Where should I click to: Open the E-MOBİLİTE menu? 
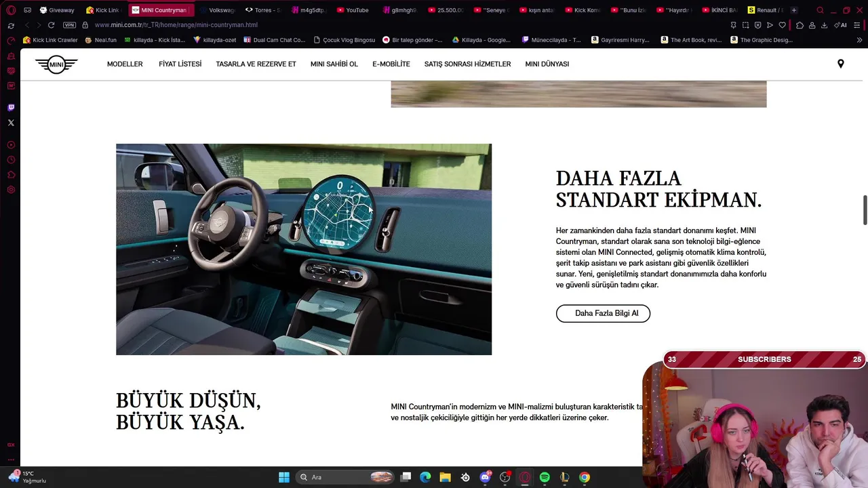pos(391,64)
